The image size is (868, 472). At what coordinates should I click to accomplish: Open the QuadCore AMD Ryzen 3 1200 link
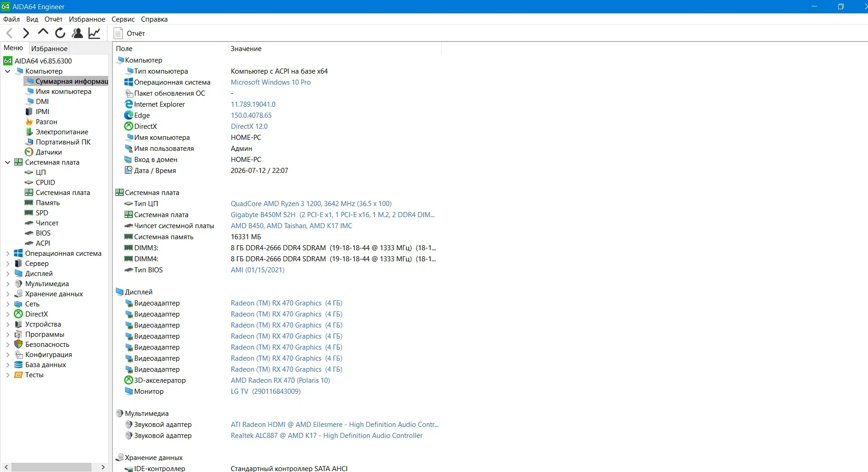(x=311, y=204)
